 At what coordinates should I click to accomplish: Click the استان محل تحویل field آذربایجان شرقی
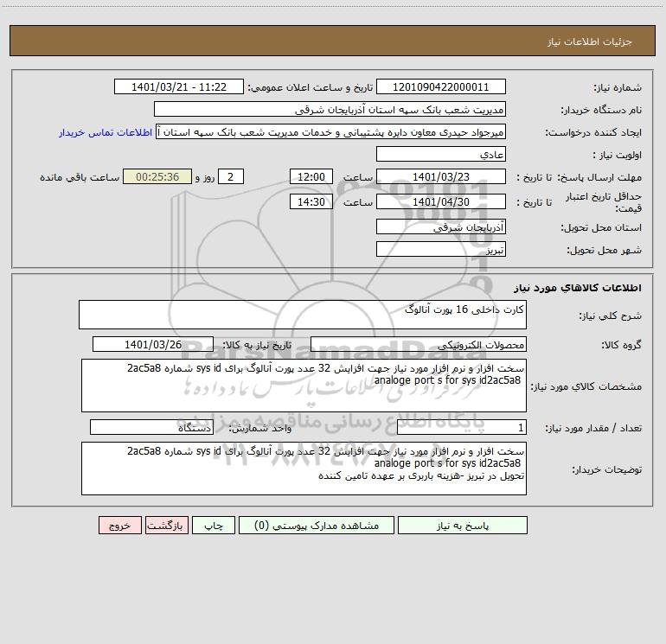pyautogui.click(x=441, y=227)
